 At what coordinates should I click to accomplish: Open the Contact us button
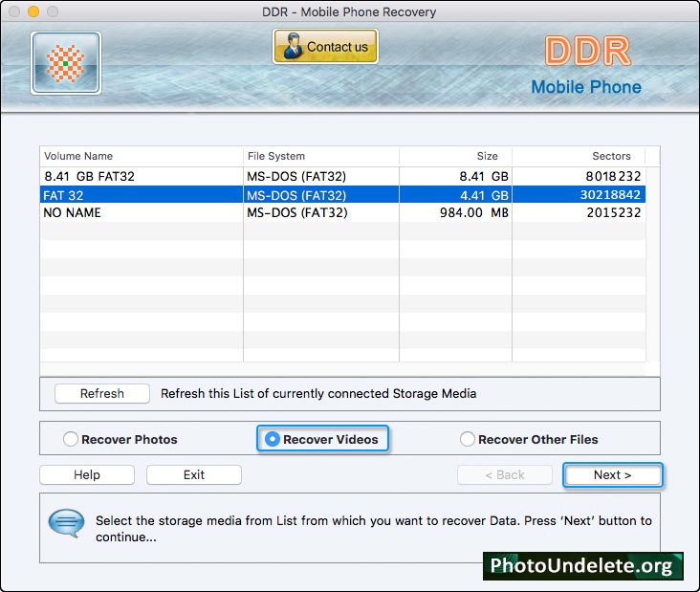(325, 47)
